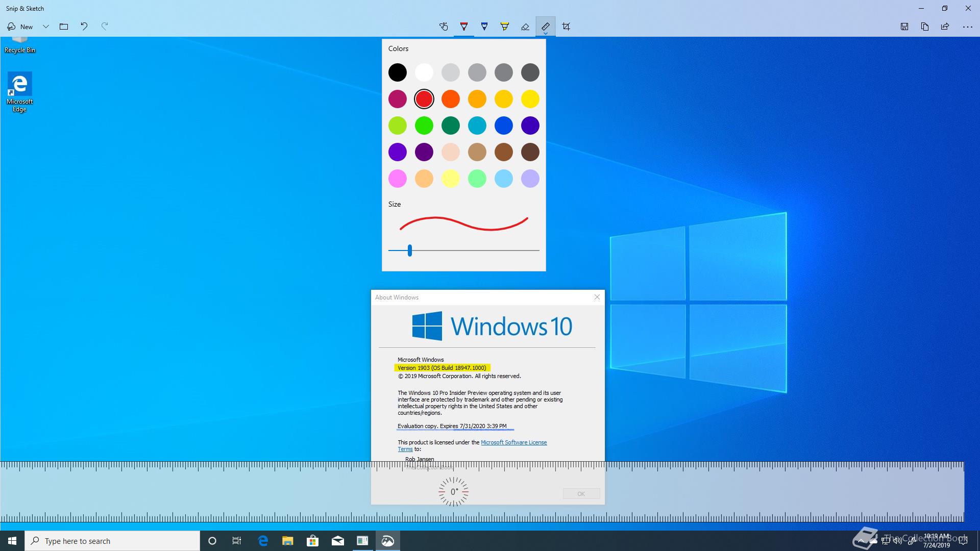Select the royal blue swatch

(x=504, y=126)
